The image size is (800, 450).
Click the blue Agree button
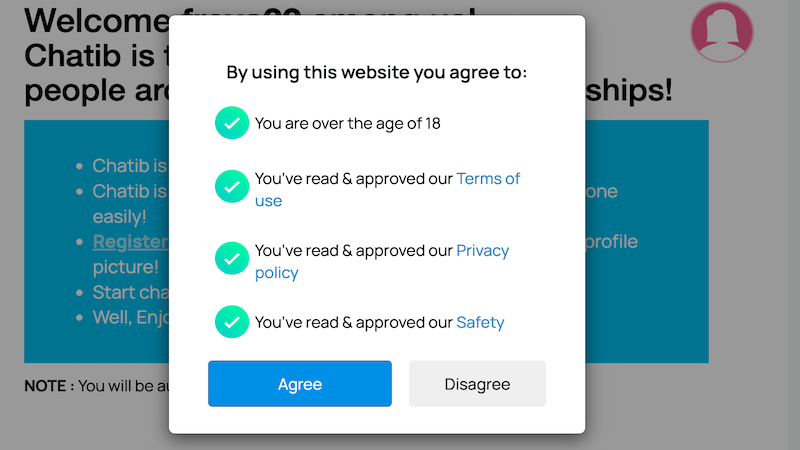(x=299, y=384)
